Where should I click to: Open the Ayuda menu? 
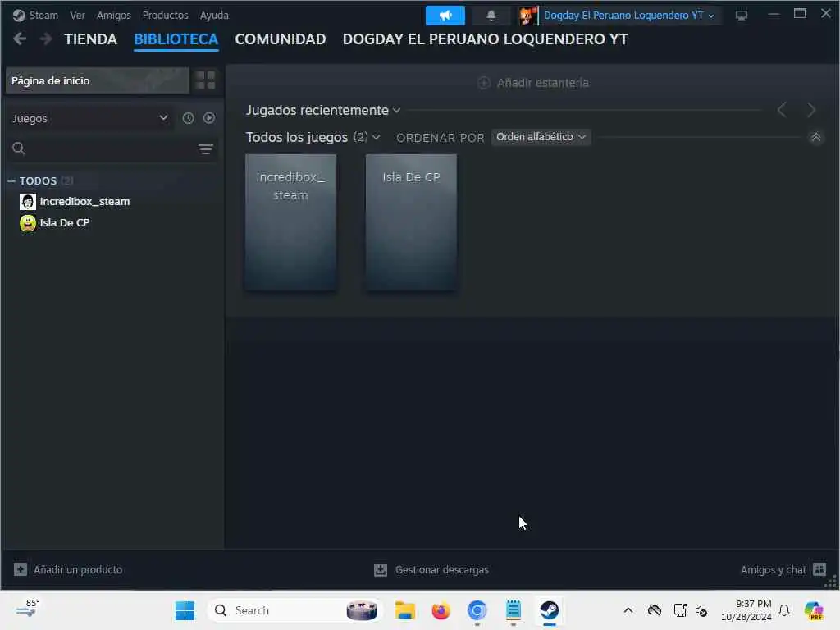pos(214,15)
